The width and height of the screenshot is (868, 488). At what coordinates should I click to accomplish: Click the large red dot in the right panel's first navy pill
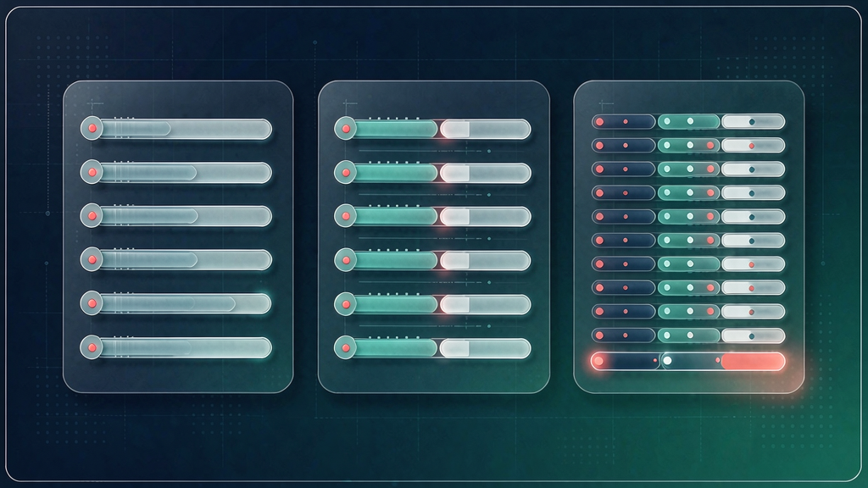point(599,122)
